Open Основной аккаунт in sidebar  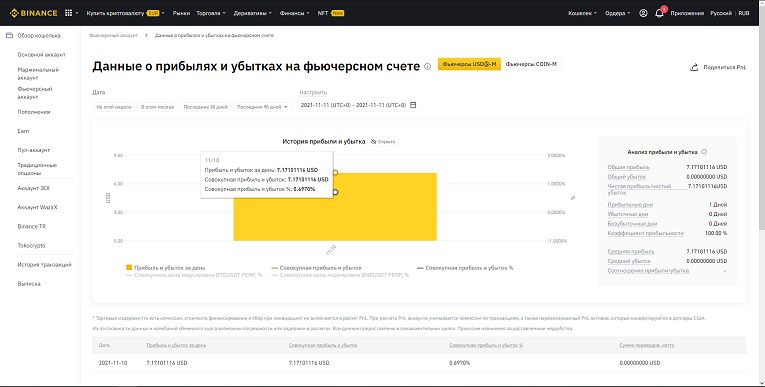[41, 55]
